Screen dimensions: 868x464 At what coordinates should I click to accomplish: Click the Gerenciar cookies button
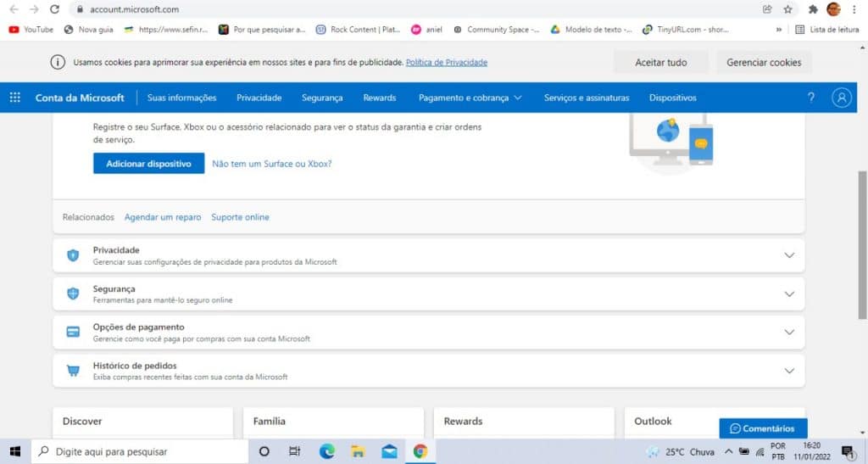764,62
